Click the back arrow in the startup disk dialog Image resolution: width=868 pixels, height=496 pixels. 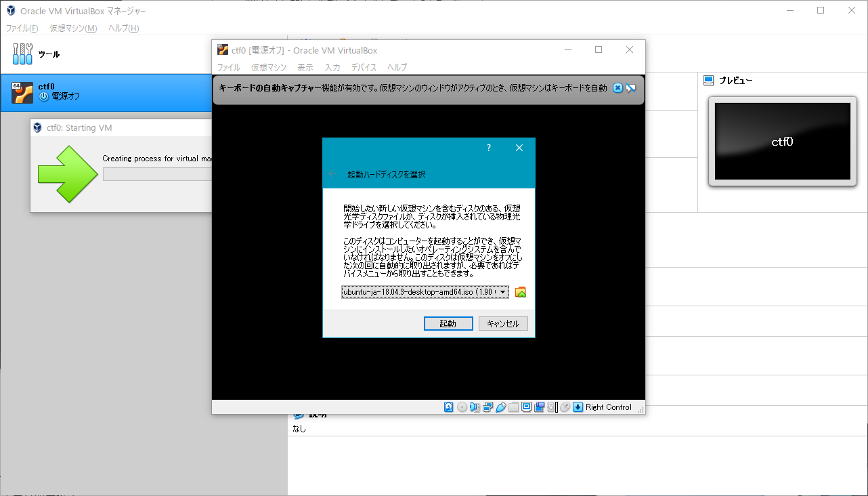pos(332,174)
